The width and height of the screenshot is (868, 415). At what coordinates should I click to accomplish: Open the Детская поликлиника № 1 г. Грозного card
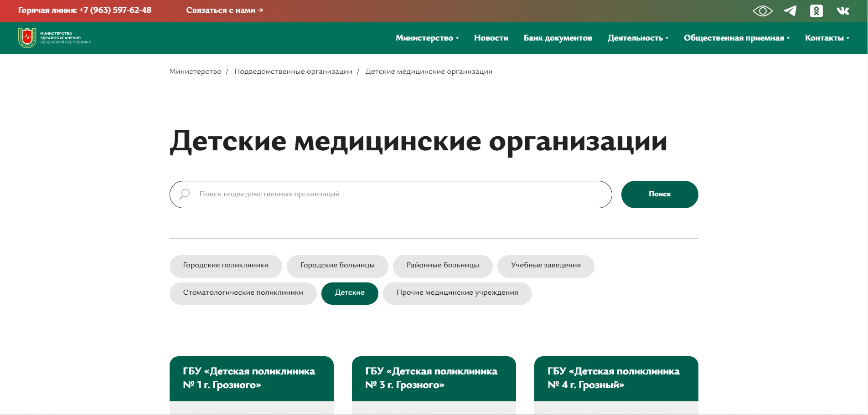(252, 385)
